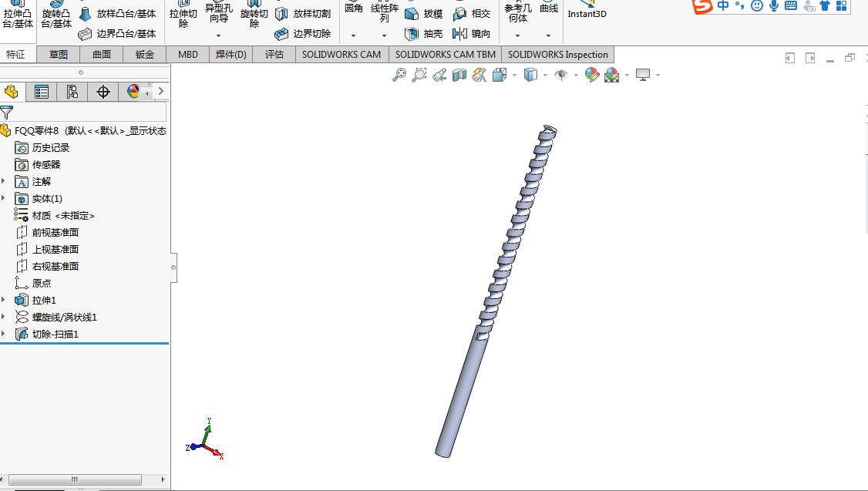Open the Display Style dropdown arrow

coord(545,75)
